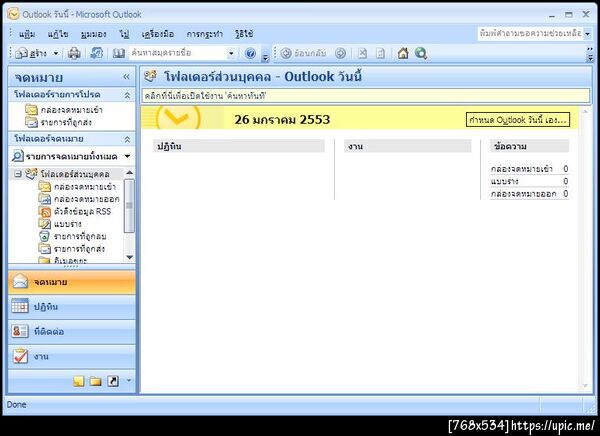Click the Notes icon in navigation footer

coord(78,381)
